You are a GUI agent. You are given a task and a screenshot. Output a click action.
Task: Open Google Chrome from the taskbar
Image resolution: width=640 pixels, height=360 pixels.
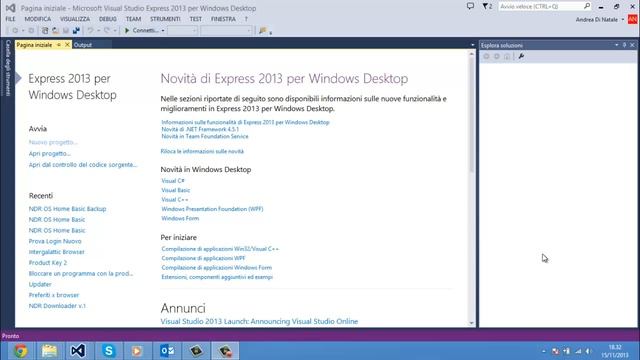pos(20,351)
